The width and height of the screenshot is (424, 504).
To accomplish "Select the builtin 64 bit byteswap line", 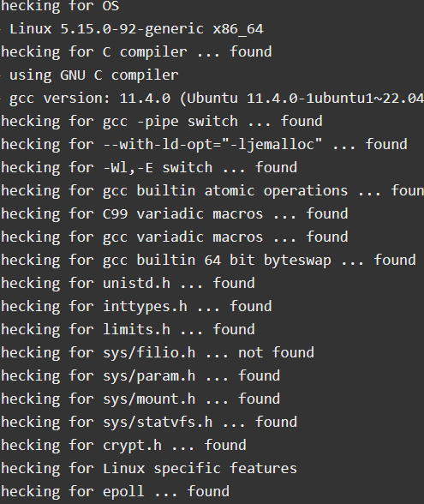I will click(208, 261).
